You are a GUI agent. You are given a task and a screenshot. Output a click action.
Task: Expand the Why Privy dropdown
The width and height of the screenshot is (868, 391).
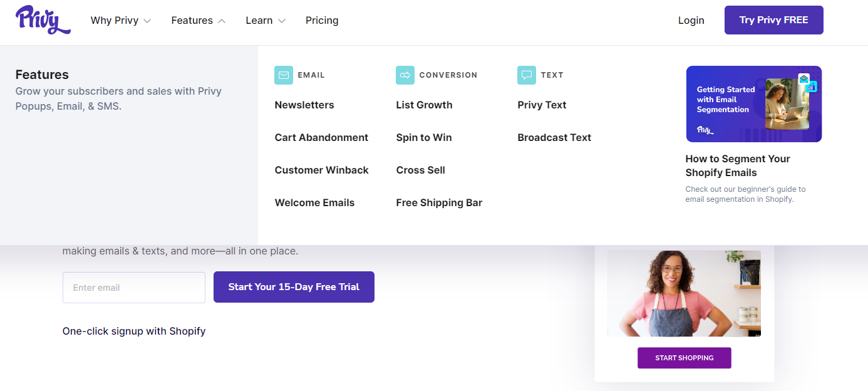click(x=121, y=20)
